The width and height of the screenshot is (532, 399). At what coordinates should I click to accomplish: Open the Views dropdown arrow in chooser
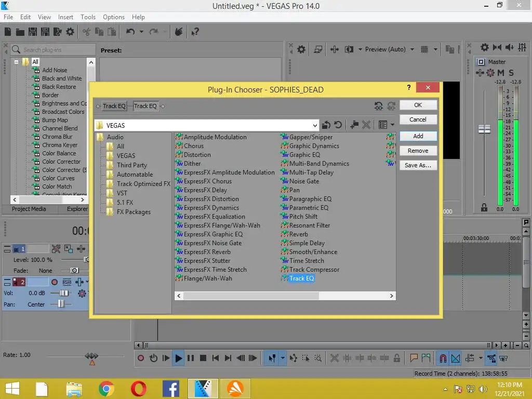(x=393, y=125)
